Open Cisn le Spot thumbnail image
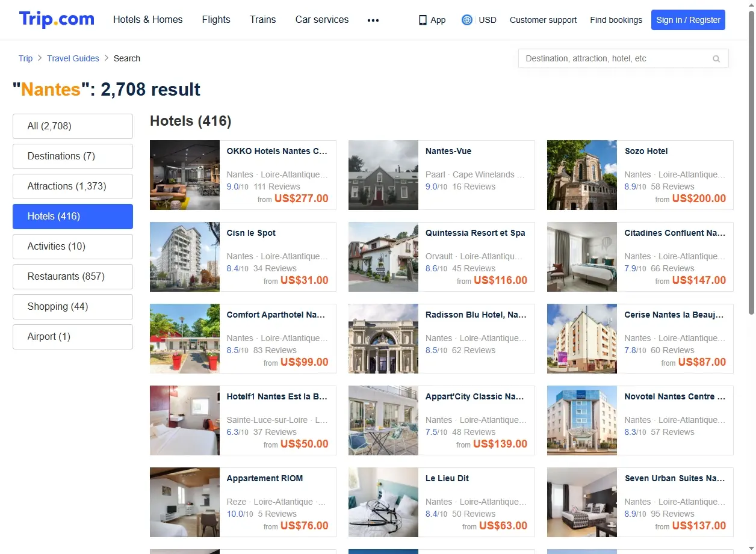 tap(185, 257)
